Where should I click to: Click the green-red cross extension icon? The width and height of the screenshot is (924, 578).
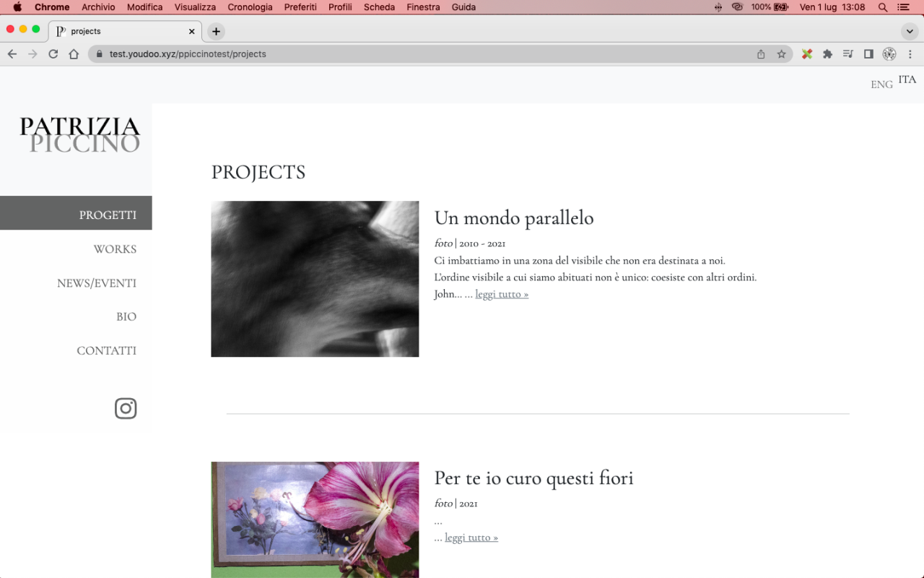[x=807, y=54]
